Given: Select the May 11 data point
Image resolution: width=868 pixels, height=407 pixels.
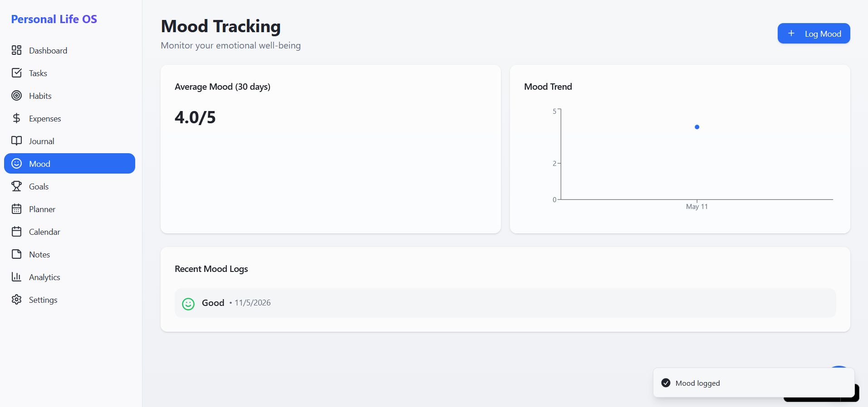Looking at the screenshot, I should [x=697, y=127].
